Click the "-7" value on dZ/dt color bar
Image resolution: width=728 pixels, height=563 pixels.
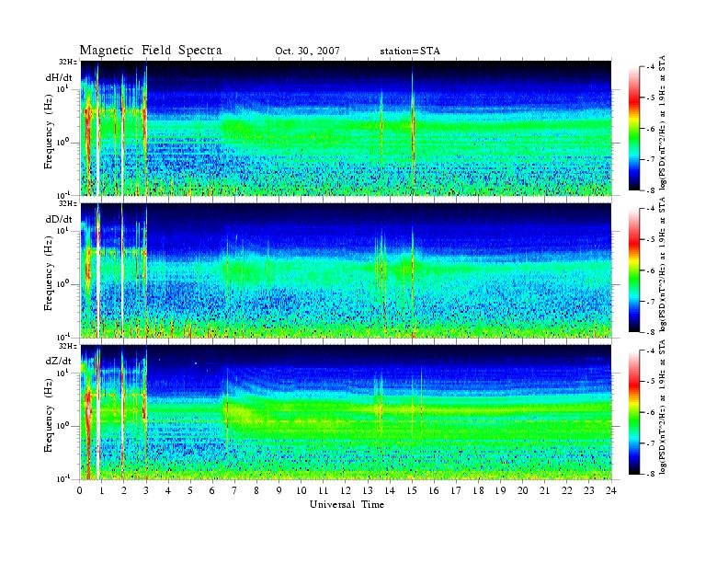(651, 443)
